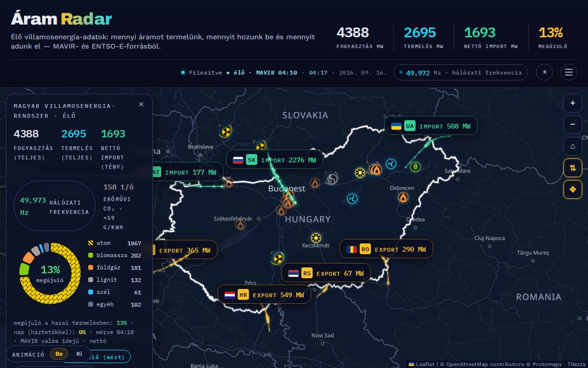Click the 1693 nettó import MW header stat
Image resolution: width=588 pixels, height=368 pixels.
tap(490, 37)
